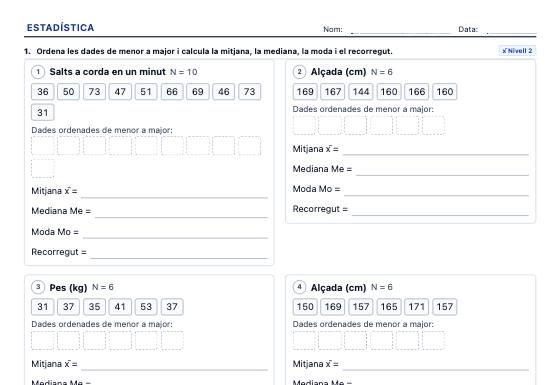Click data value 66 in Salts a corda
The height and width of the screenshot is (385, 560).
172,92
